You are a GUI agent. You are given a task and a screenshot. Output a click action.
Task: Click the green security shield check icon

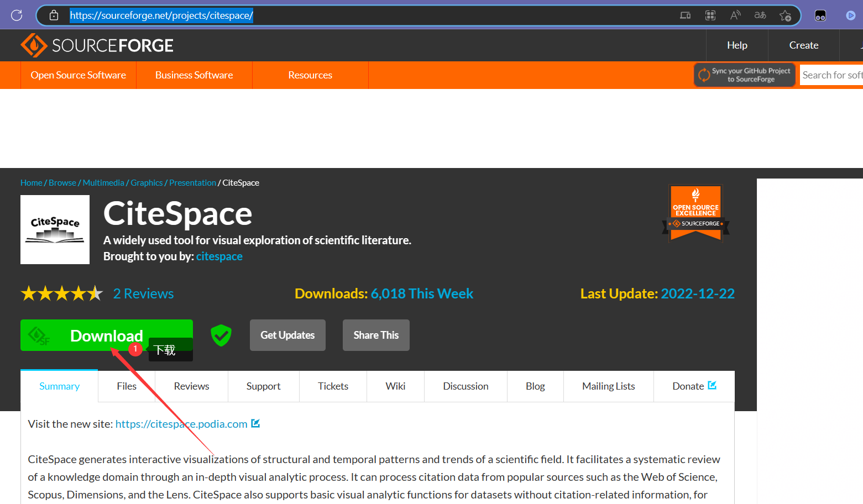pyautogui.click(x=221, y=335)
